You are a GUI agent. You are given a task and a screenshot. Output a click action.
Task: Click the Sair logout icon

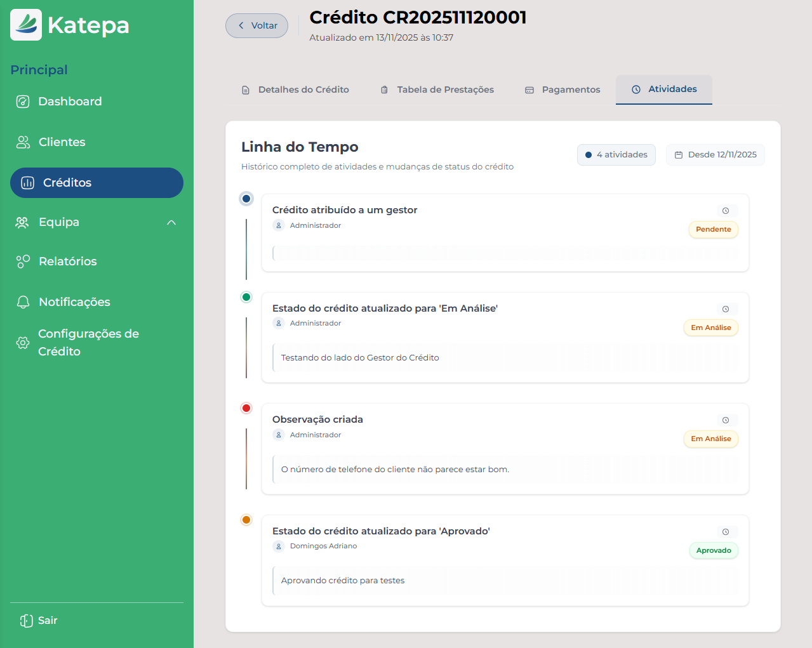click(26, 621)
